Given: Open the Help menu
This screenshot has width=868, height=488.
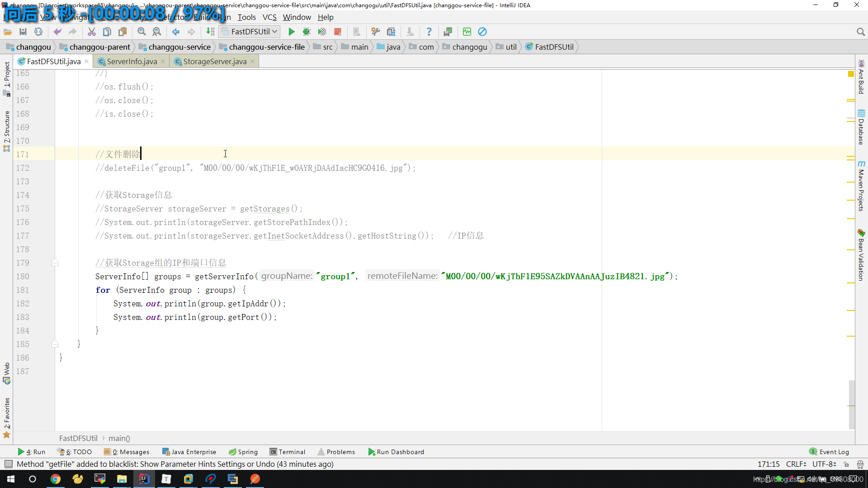Looking at the screenshot, I should 325,17.
